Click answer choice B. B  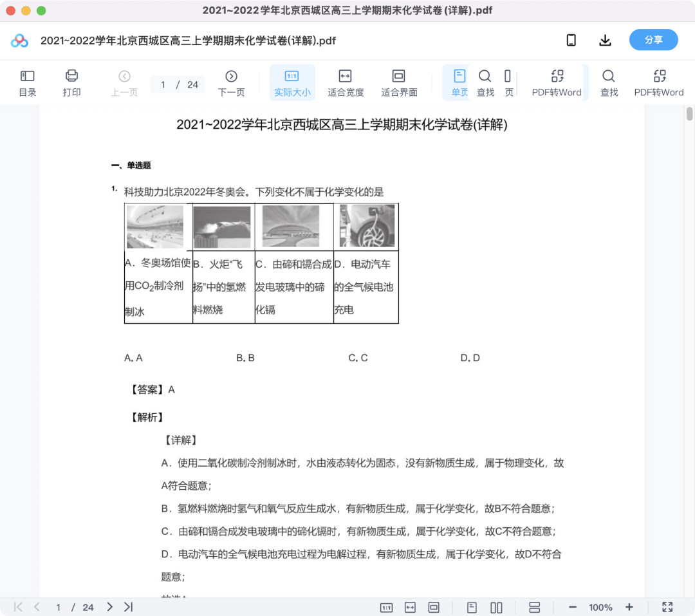[246, 357]
